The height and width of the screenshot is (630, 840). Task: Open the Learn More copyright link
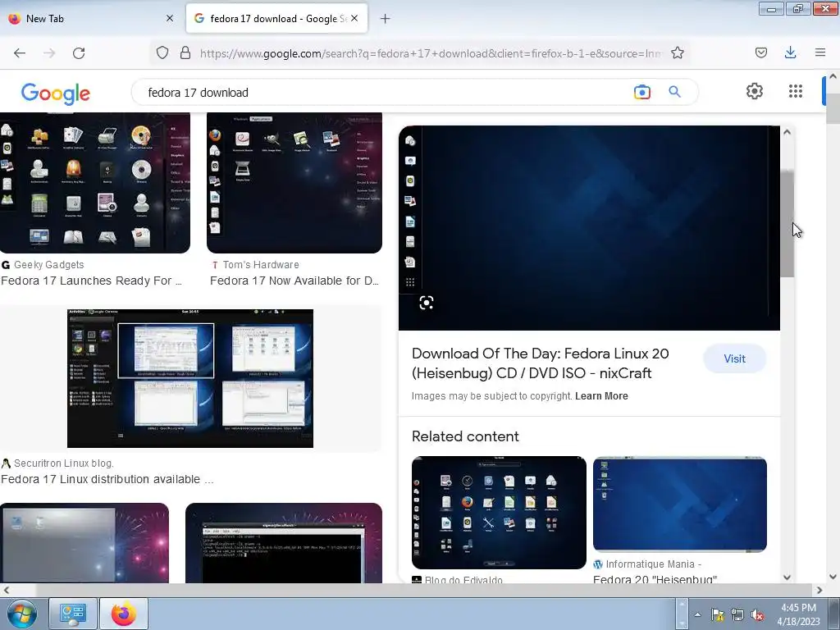pyautogui.click(x=601, y=396)
